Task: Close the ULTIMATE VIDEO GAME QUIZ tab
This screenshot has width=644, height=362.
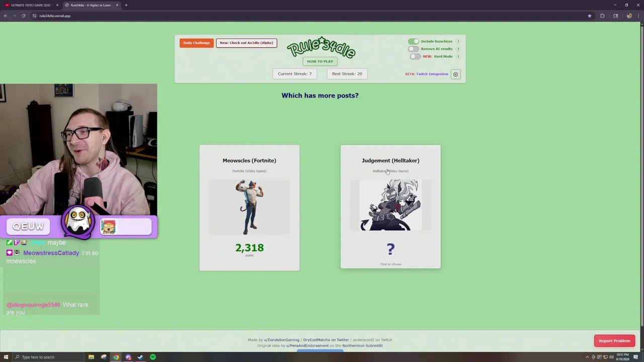Action: click(x=57, y=5)
